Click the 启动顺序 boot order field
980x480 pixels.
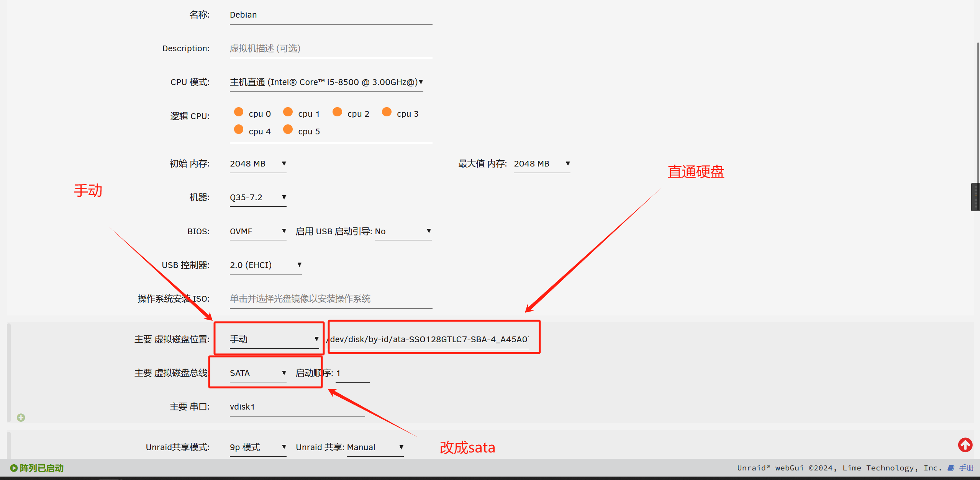(x=352, y=373)
